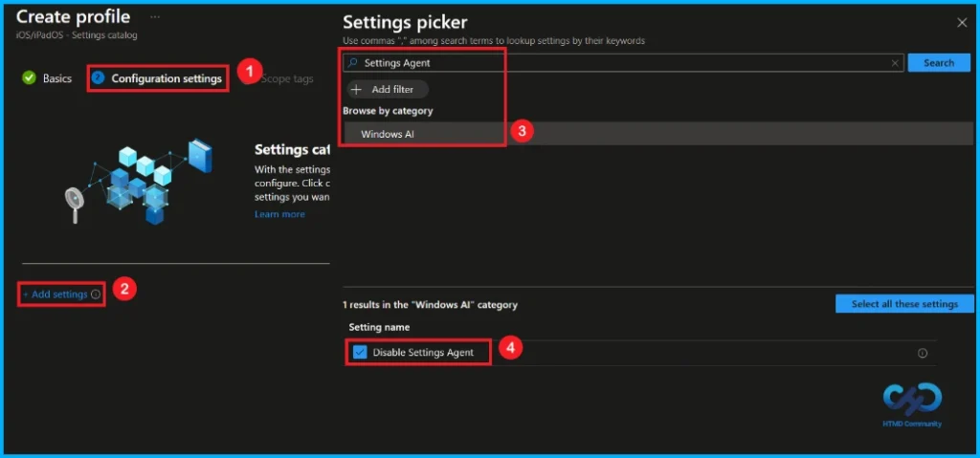This screenshot has height=458, width=980.
Task: Click the + Add settings link
Action: [x=55, y=294]
